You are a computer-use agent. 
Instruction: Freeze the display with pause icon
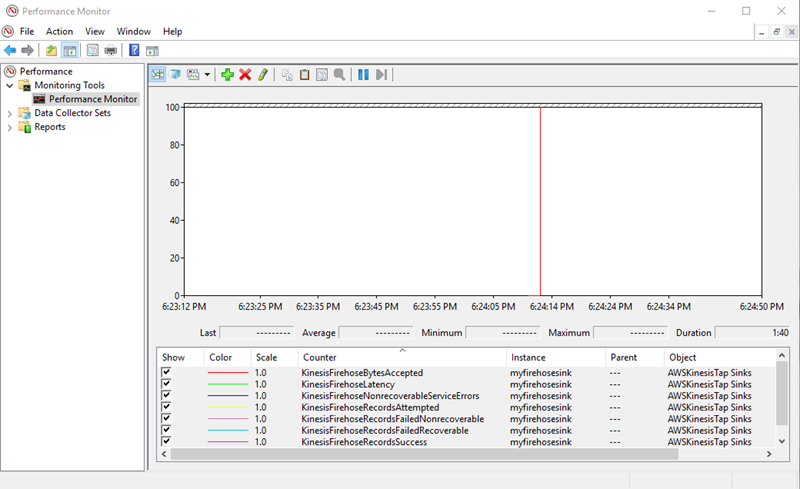[x=364, y=74]
